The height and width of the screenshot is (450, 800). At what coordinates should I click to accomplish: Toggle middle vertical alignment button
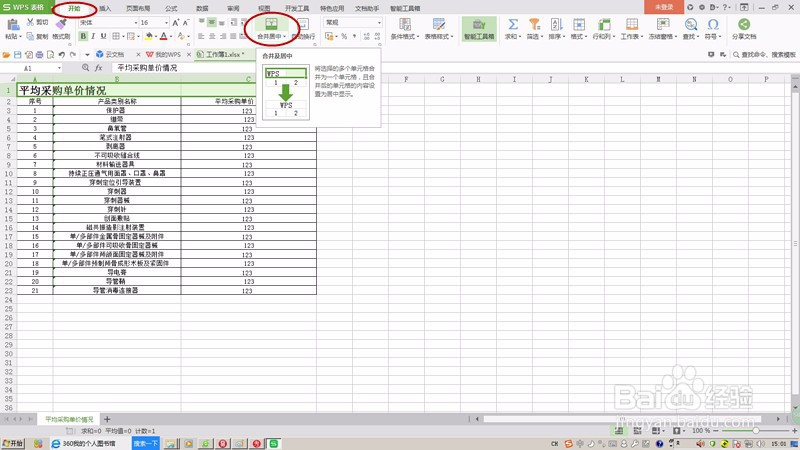[x=211, y=22]
